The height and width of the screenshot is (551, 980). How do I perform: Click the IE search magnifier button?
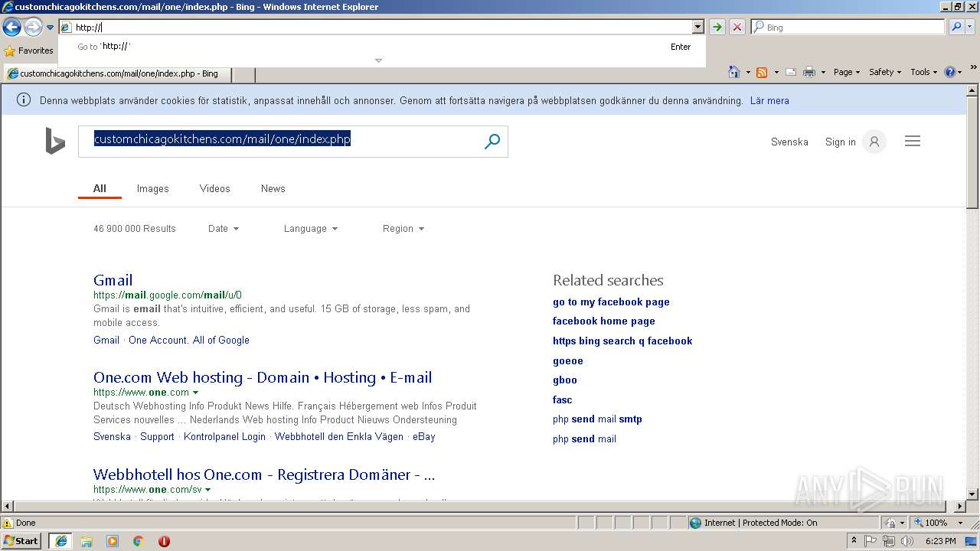tap(956, 28)
